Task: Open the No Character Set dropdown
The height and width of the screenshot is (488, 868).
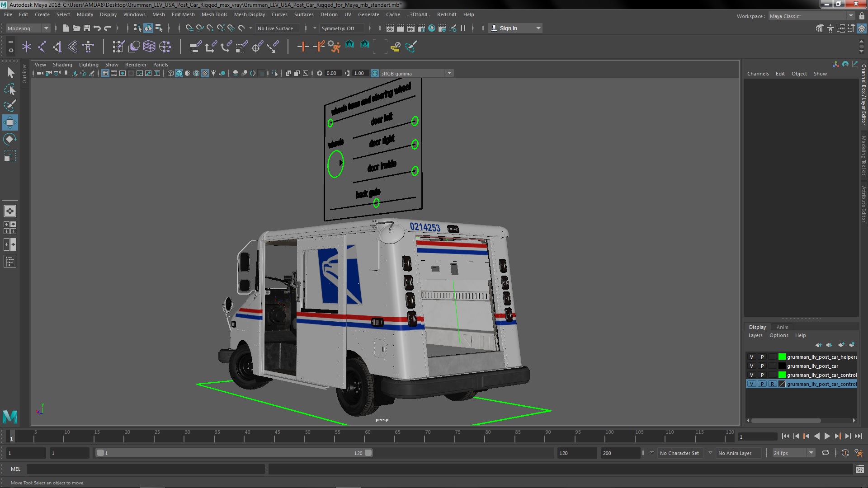Action: [680, 453]
